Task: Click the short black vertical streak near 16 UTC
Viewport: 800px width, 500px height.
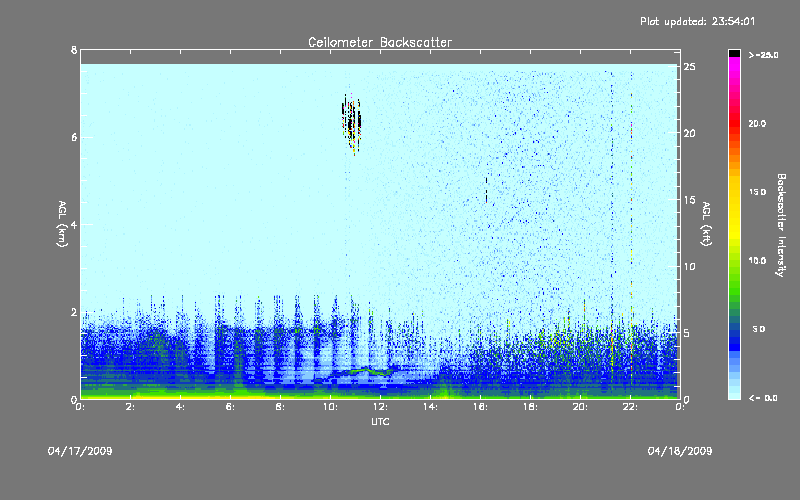Action: [x=486, y=190]
